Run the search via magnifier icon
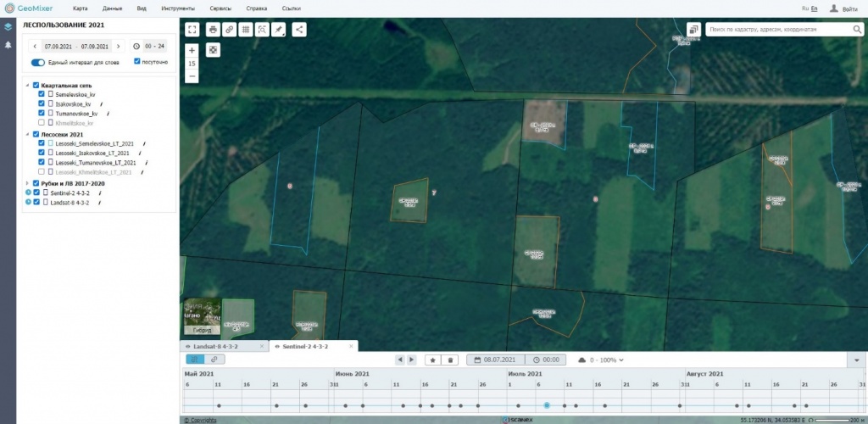The height and width of the screenshot is (424, 868). 856,30
